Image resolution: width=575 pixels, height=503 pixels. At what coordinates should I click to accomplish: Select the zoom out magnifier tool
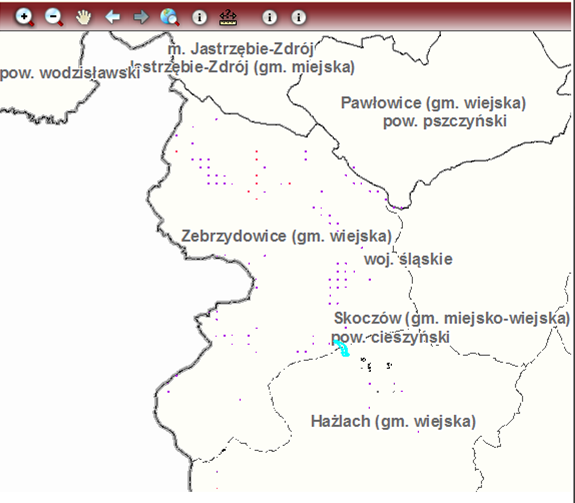[54, 17]
